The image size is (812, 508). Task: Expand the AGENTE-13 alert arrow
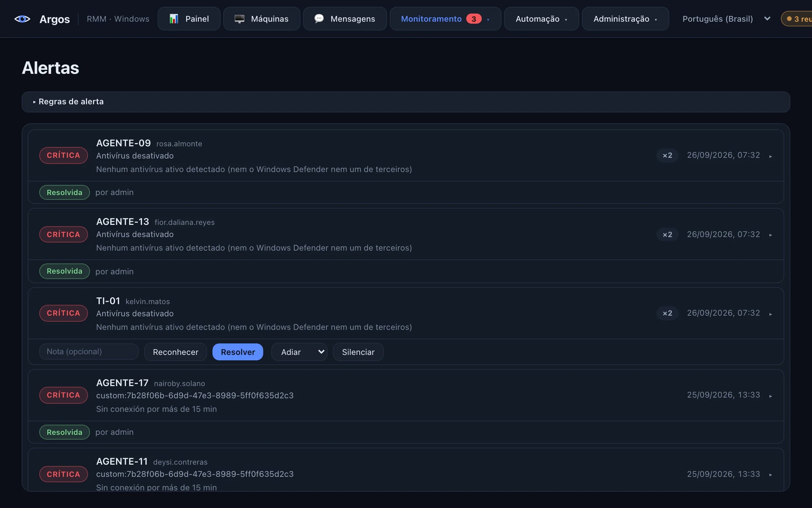(x=770, y=235)
